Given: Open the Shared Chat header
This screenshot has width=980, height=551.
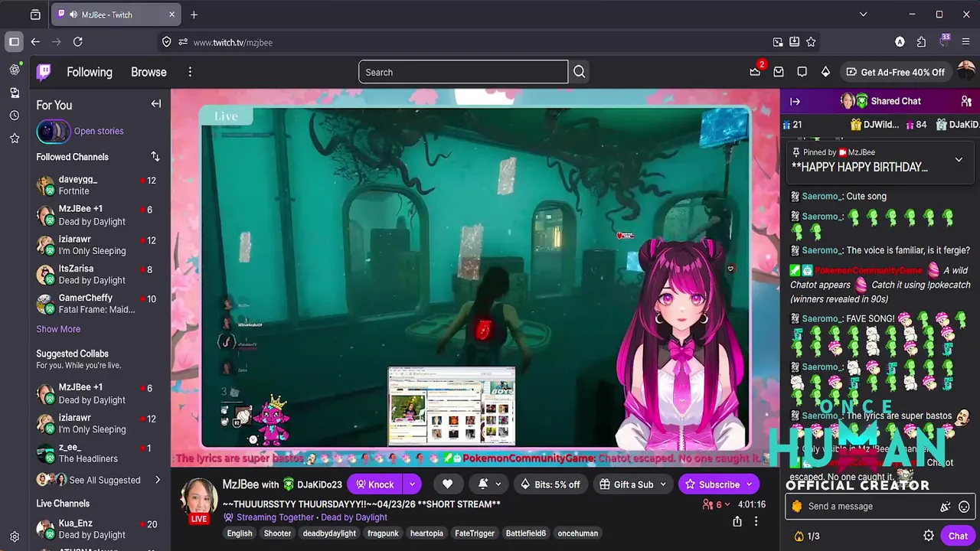Looking at the screenshot, I should point(881,101).
